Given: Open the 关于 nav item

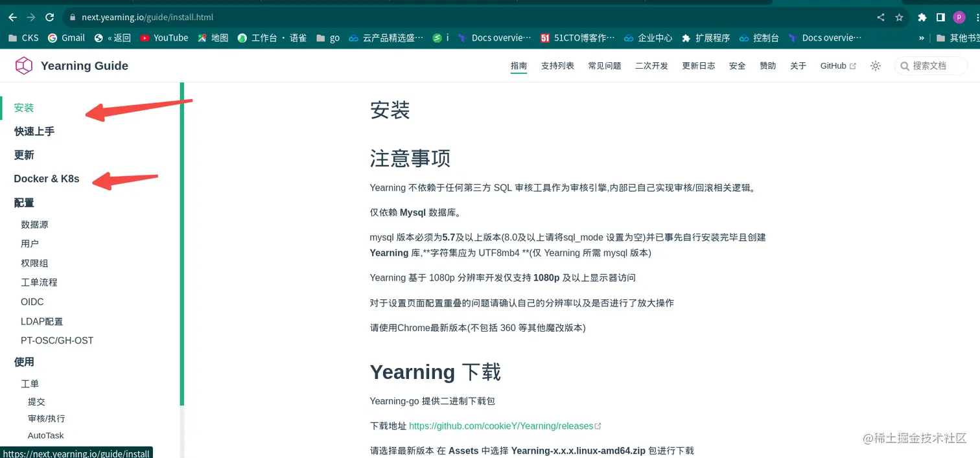Looking at the screenshot, I should (x=799, y=65).
